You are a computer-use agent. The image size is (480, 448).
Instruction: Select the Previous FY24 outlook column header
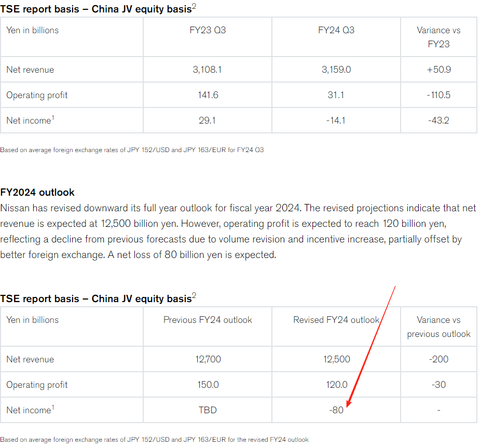208,320
